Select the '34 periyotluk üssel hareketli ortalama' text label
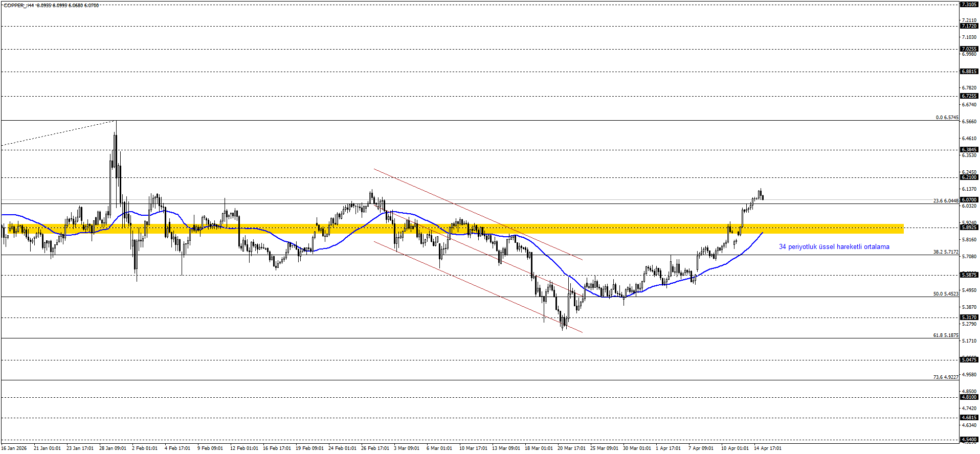Screen dimensions: 980x454 click(x=834, y=247)
